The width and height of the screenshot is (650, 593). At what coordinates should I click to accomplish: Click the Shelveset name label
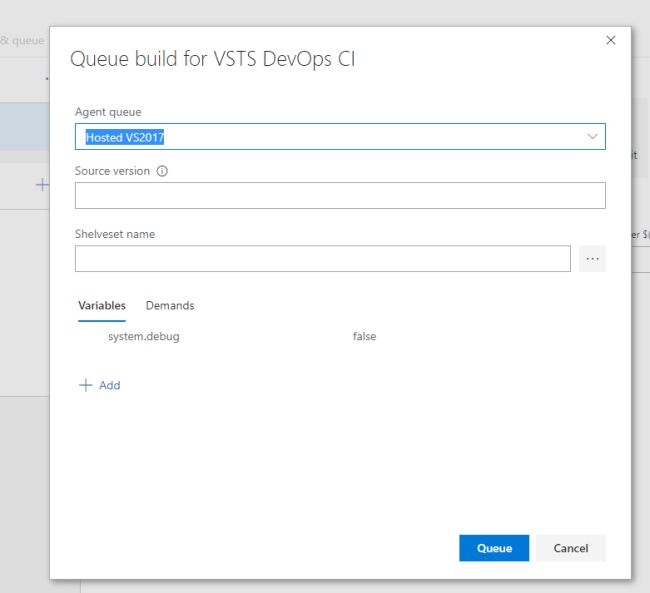[115, 234]
